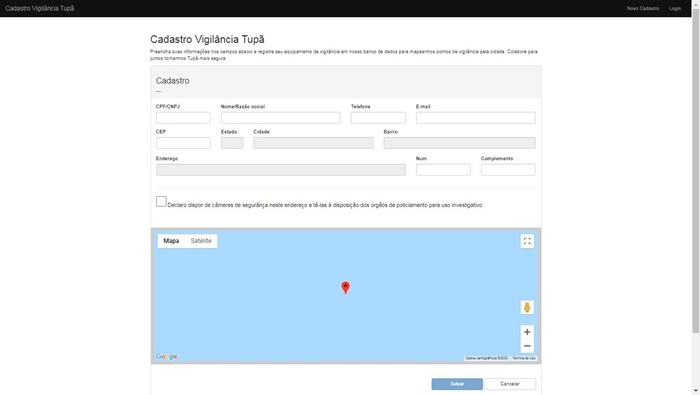
Task: Click the Cadastro panel heading text
Action: click(172, 81)
